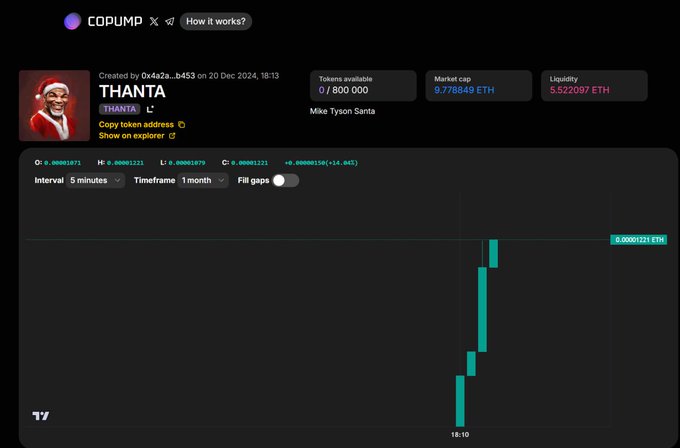Click the COPUMP wordmark text
680x448 pixels.
115,21
